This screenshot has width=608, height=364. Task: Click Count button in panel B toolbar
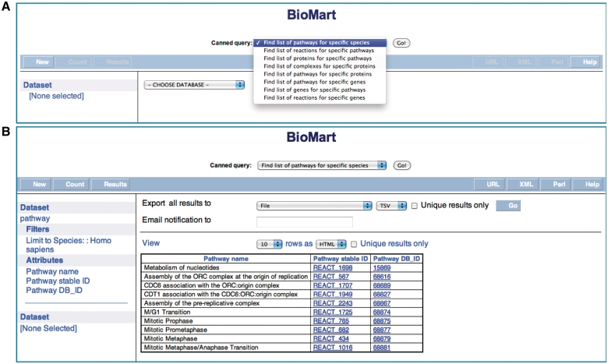[72, 185]
